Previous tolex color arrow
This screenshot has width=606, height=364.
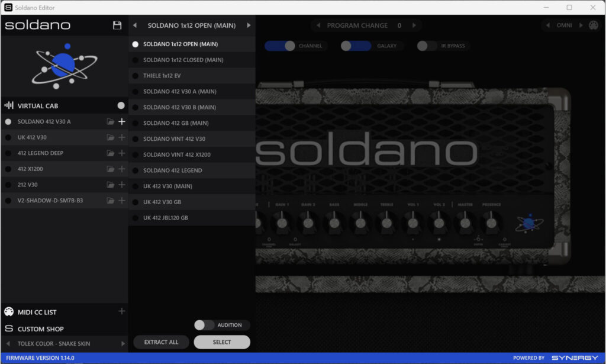(8, 343)
